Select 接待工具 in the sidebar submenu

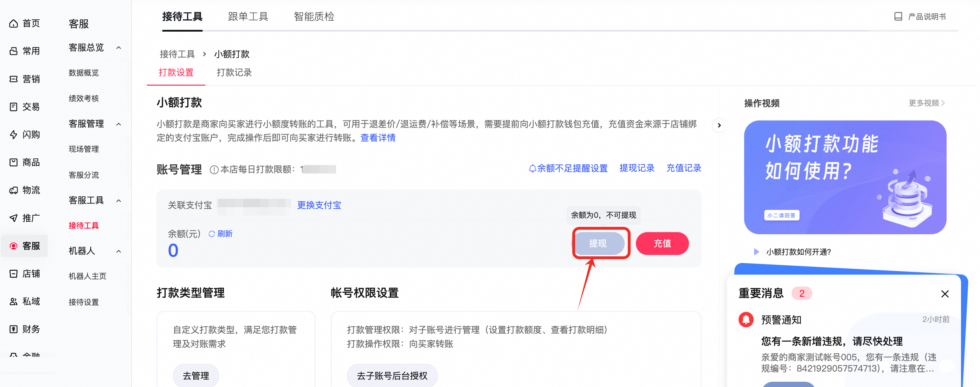[84, 226]
